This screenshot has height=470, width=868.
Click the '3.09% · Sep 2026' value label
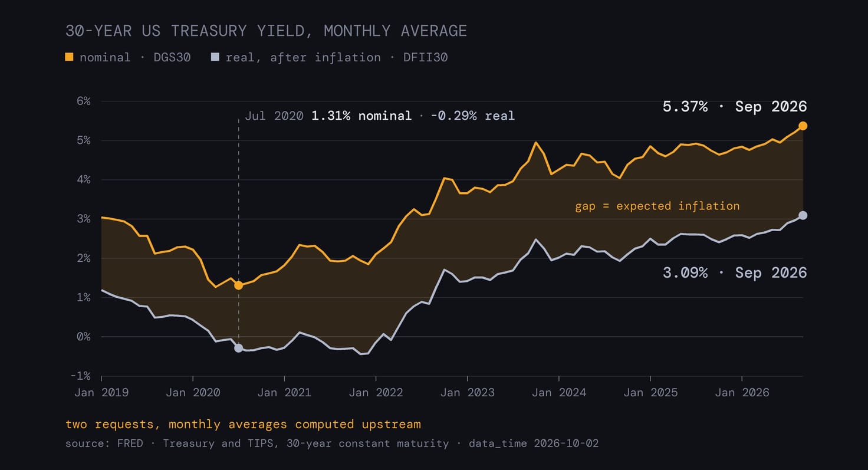point(735,273)
